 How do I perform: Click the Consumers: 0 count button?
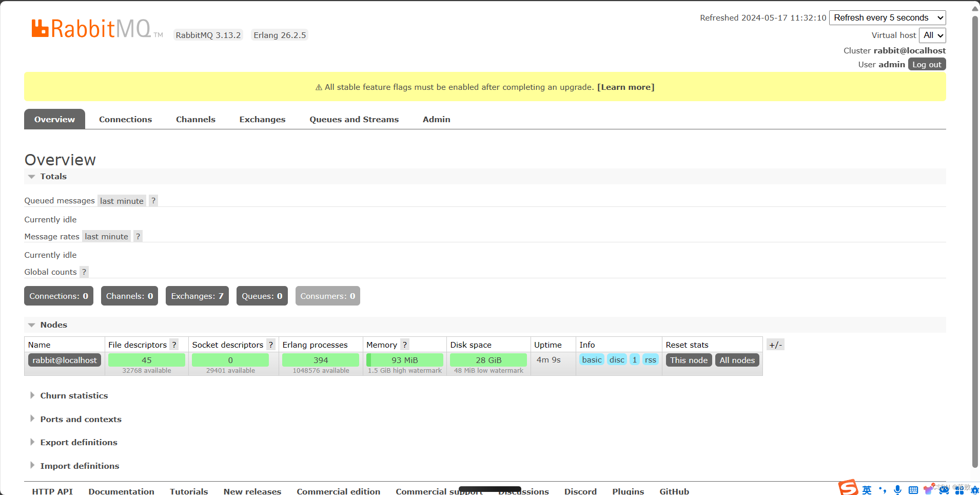pos(327,296)
